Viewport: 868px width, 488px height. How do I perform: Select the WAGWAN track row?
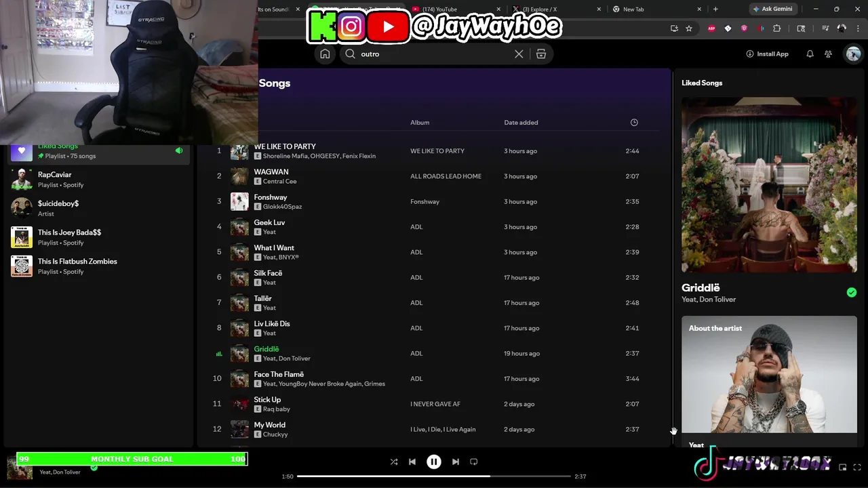click(x=434, y=176)
